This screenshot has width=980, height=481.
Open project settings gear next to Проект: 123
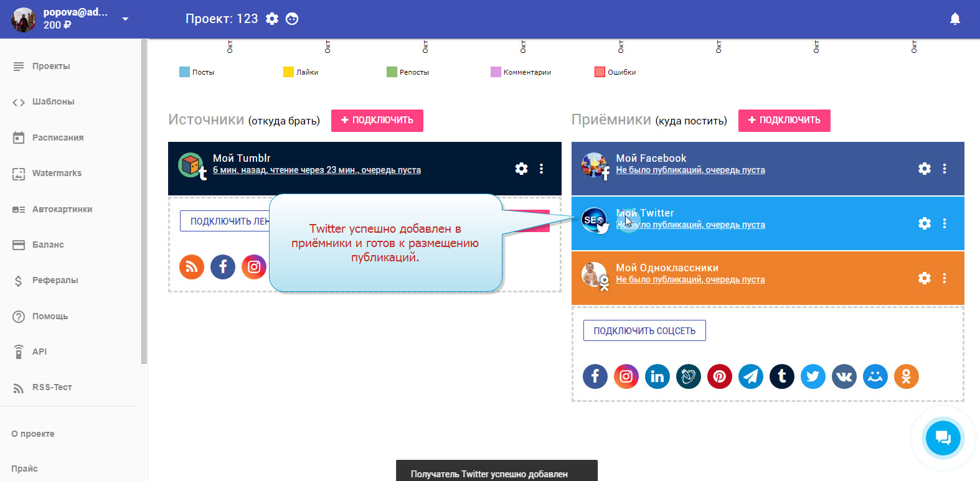click(272, 19)
